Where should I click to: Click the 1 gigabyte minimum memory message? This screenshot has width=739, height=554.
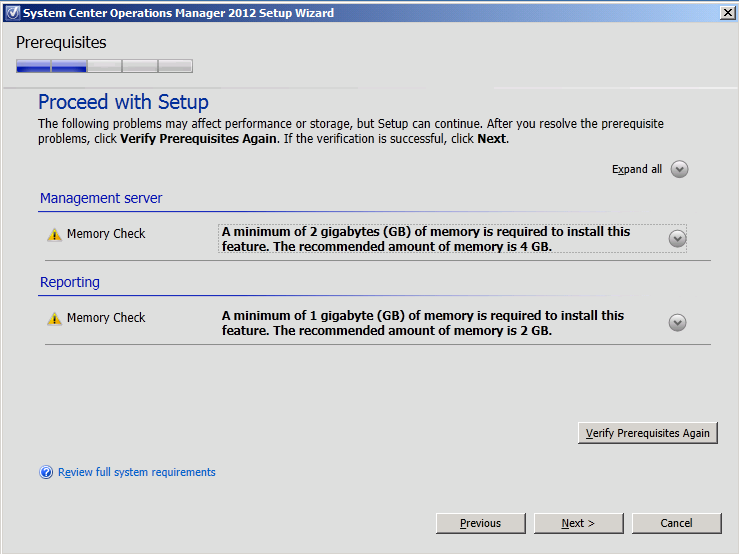pyautogui.click(x=423, y=323)
